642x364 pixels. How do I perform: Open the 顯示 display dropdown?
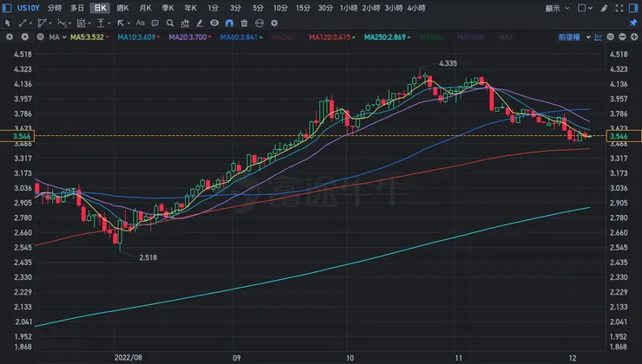coord(557,8)
